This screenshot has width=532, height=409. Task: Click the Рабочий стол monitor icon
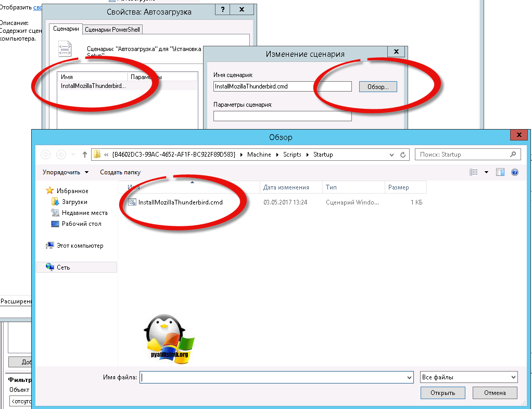55,224
